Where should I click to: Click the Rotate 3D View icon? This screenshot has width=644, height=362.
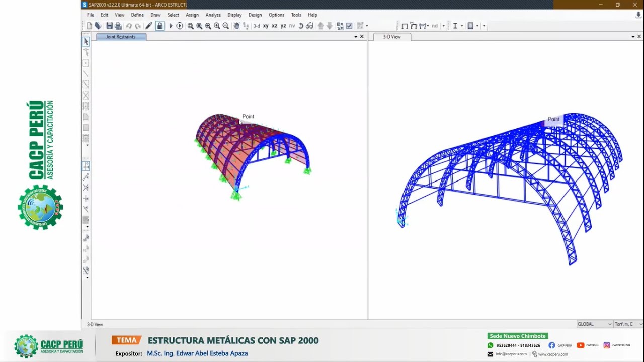click(x=301, y=26)
